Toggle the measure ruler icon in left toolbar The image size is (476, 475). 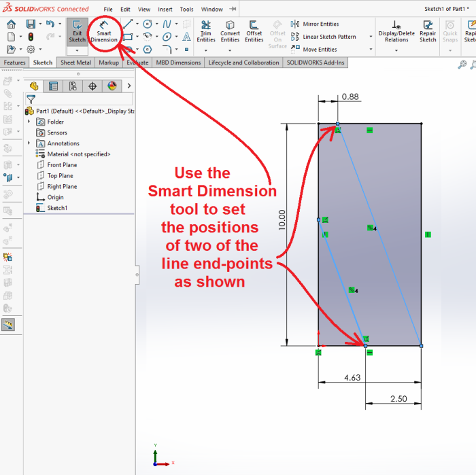click(x=9, y=325)
